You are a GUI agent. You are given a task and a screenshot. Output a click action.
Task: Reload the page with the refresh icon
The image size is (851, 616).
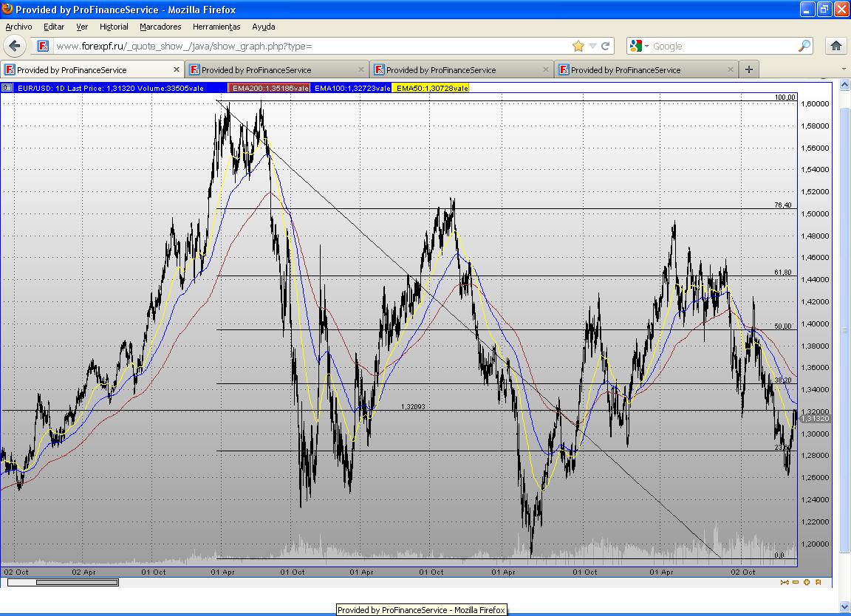coord(606,46)
